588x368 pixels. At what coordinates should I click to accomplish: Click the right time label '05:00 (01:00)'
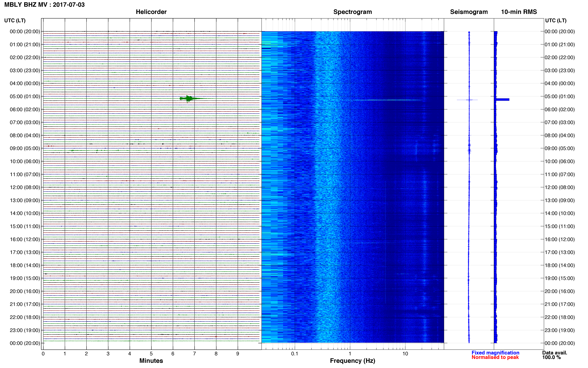pyautogui.click(x=560, y=96)
